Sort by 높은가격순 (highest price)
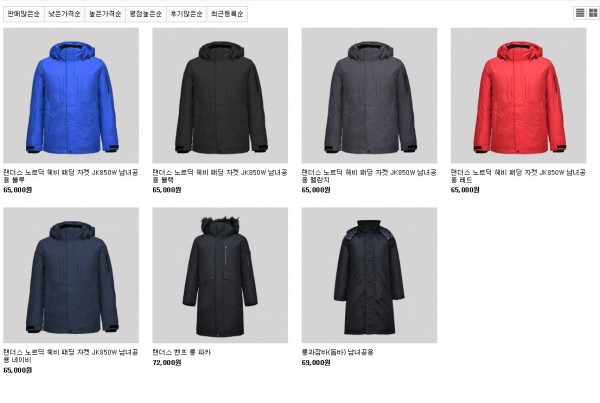 (x=105, y=14)
